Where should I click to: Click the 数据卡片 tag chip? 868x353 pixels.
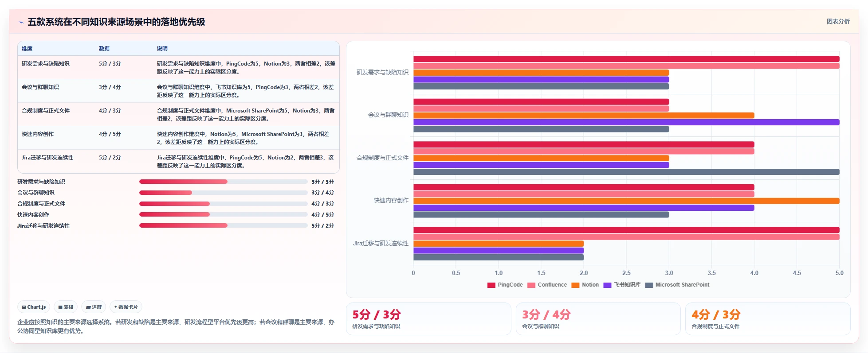click(126, 307)
